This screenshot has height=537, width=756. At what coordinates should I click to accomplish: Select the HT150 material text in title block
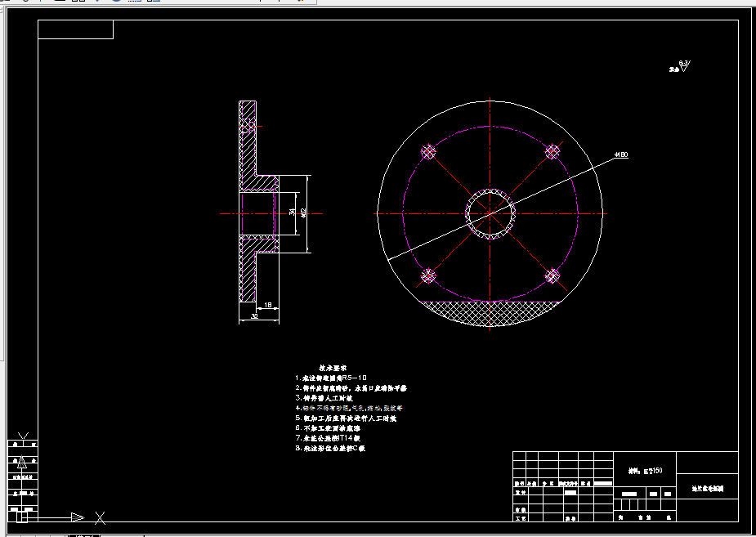(646, 471)
